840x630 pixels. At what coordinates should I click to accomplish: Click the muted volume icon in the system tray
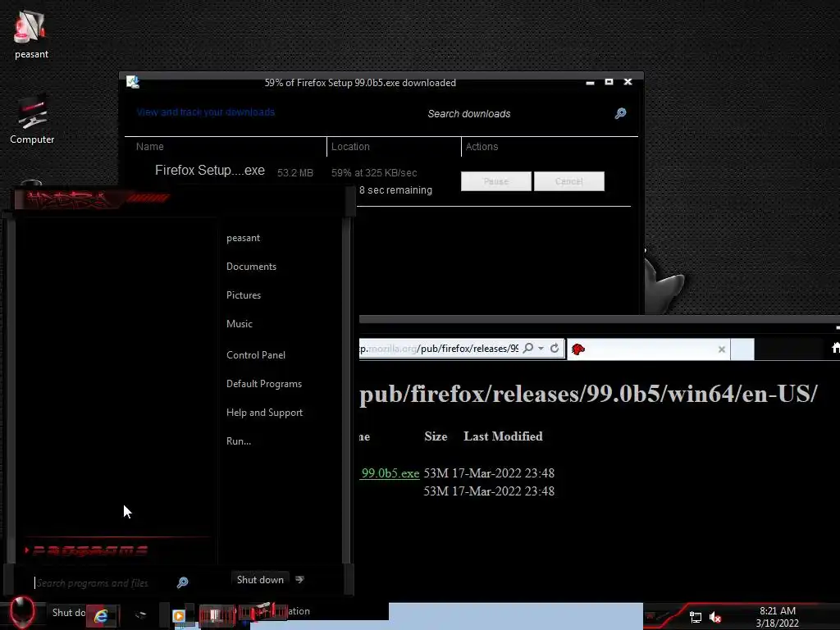point(715,617)
